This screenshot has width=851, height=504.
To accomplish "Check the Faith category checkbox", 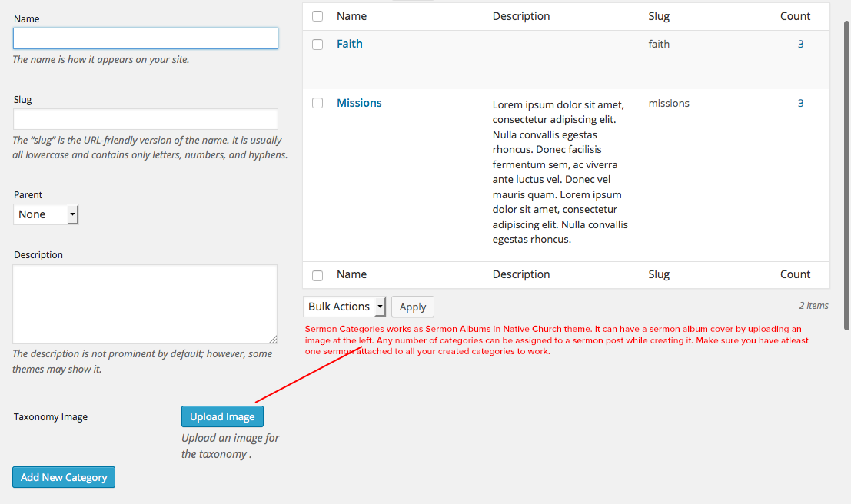I will 317,45.
